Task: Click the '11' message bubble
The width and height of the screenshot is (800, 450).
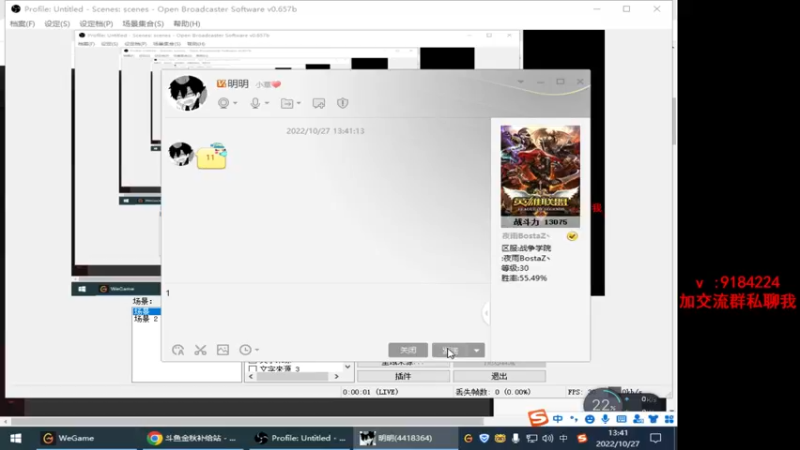Action: coord(211,158)
